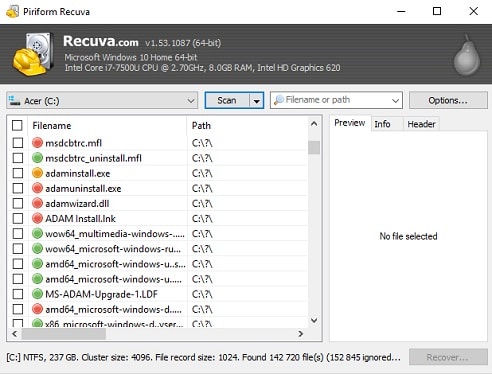Click the horizontal scrollbar thumb
Image resolution: width=492 pixels, height=374 pixels.
64,334
